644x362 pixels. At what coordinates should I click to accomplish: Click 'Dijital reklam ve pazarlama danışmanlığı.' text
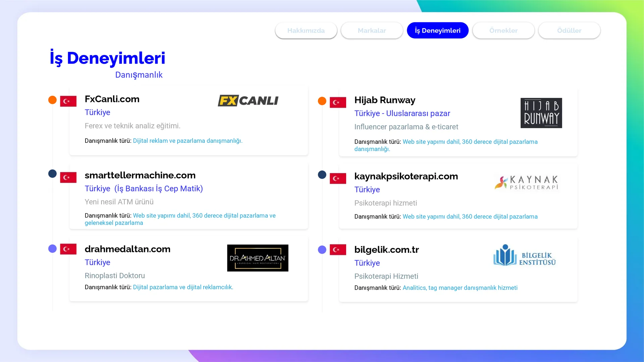coord(188,141)
